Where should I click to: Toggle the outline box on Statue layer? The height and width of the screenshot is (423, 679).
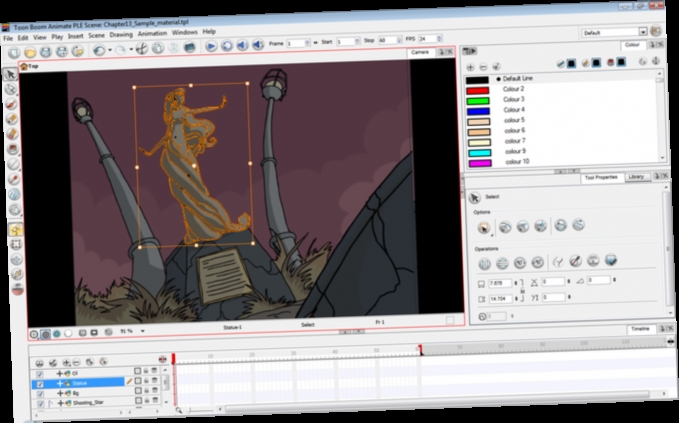138,381
